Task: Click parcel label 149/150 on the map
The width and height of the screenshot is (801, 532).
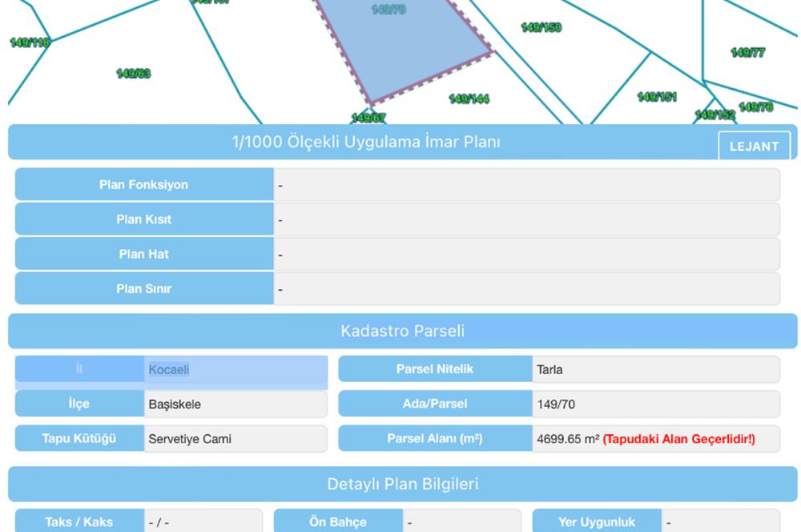Action: tap(541, 27)
